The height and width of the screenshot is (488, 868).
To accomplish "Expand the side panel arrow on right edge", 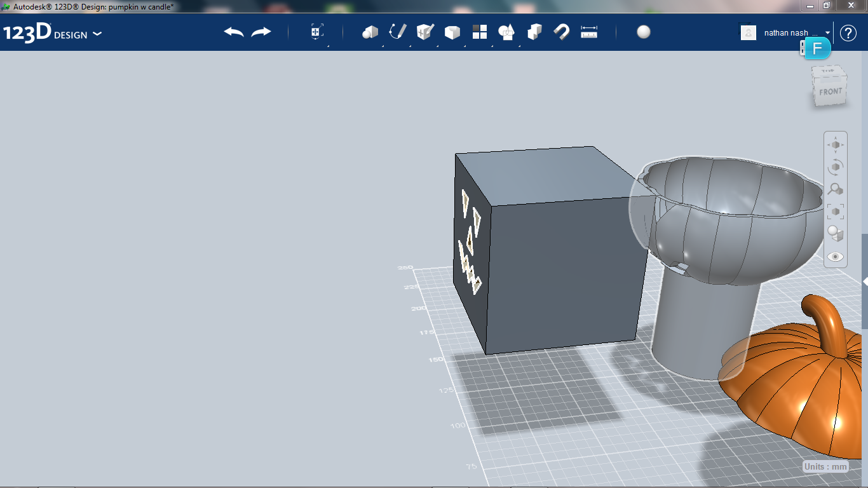I will point(865,281).
